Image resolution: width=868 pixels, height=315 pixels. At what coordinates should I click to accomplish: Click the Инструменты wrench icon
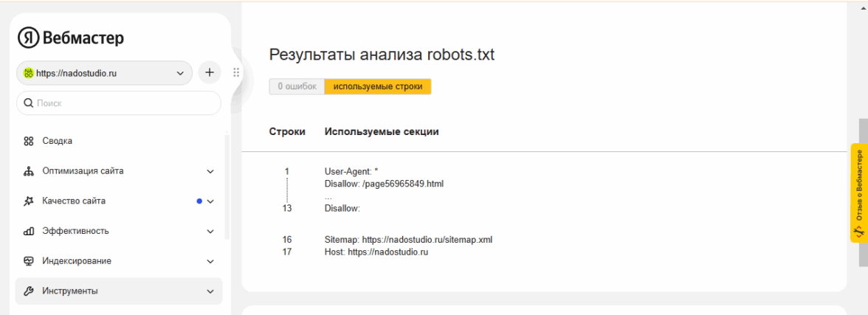coord(29,291)
